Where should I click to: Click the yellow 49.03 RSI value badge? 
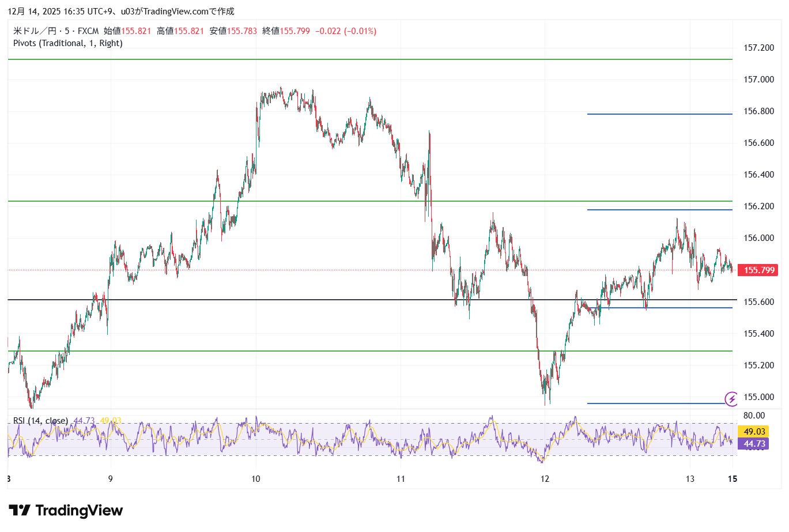754,432
